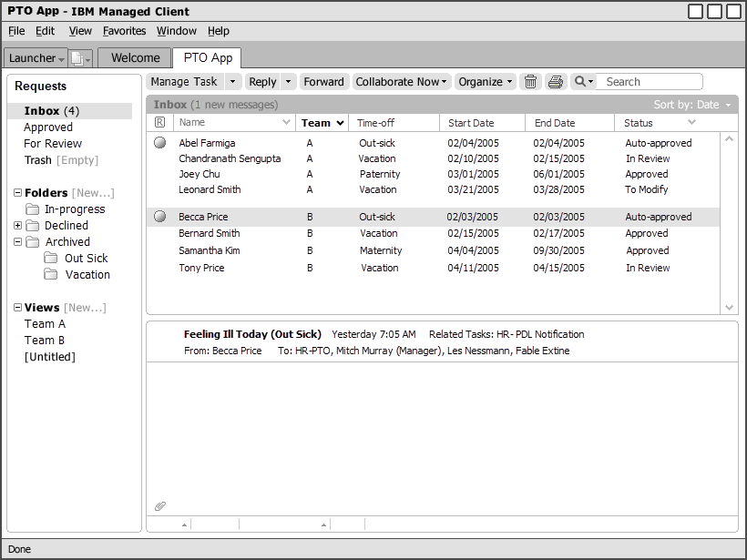
Task: Click the End Date column header
Action: tap(569, 123)
